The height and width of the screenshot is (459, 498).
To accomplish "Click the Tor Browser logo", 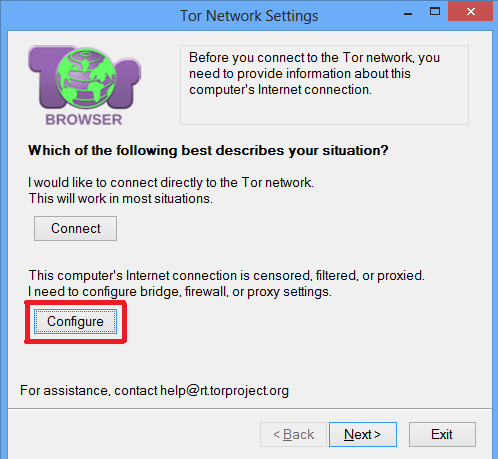I will coord(84,85).
